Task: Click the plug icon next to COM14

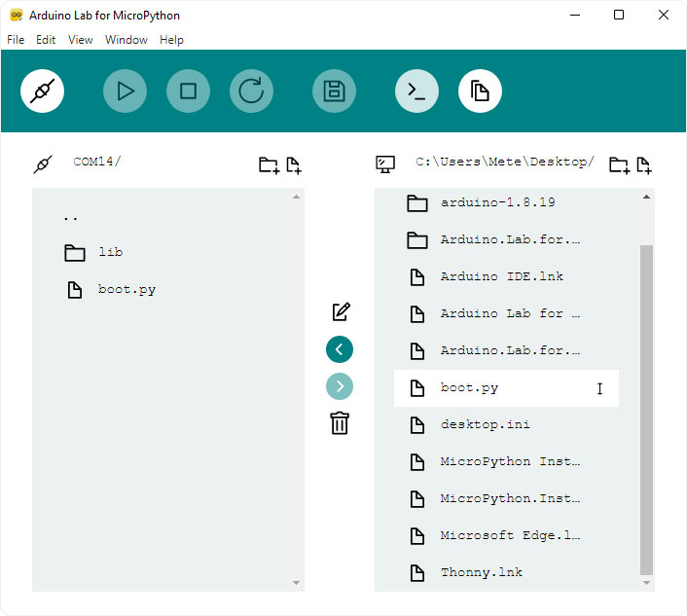Action: click(x=43, y=164)
